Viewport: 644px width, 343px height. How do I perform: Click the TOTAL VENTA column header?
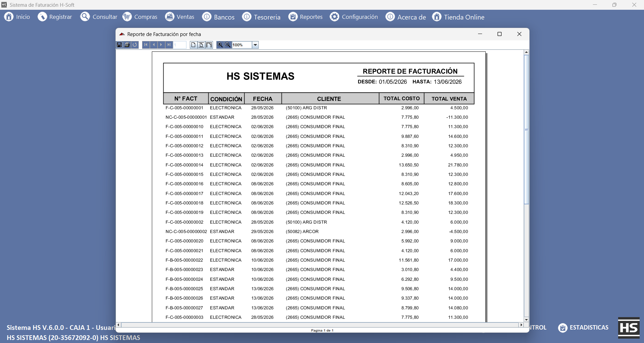pyautogui.click(x=449, y=99)
